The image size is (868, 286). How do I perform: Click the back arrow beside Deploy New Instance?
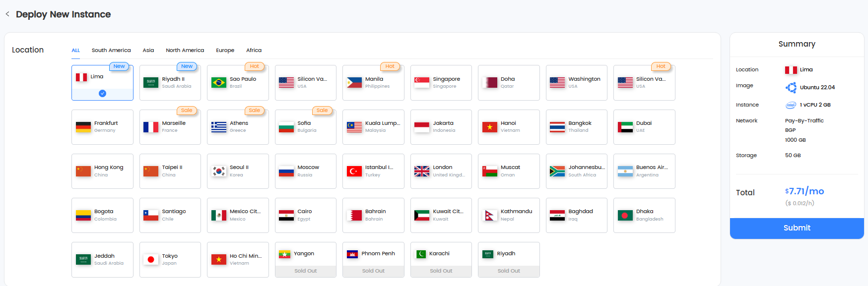(x=7, y=14)
